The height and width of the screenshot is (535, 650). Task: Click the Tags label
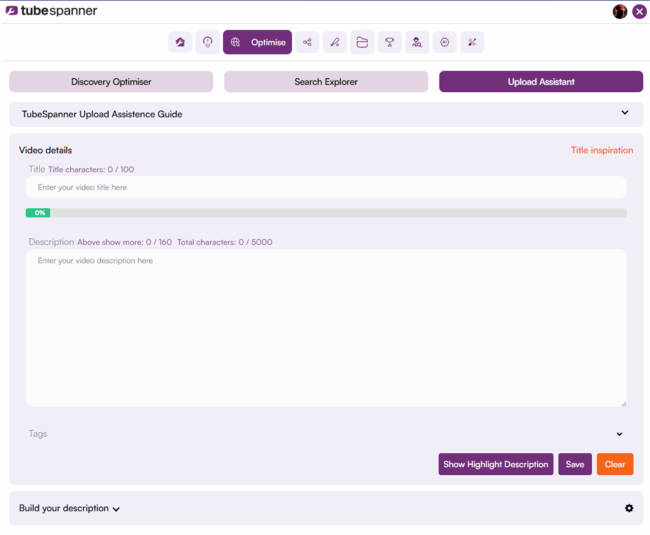(x=38, y=434)
